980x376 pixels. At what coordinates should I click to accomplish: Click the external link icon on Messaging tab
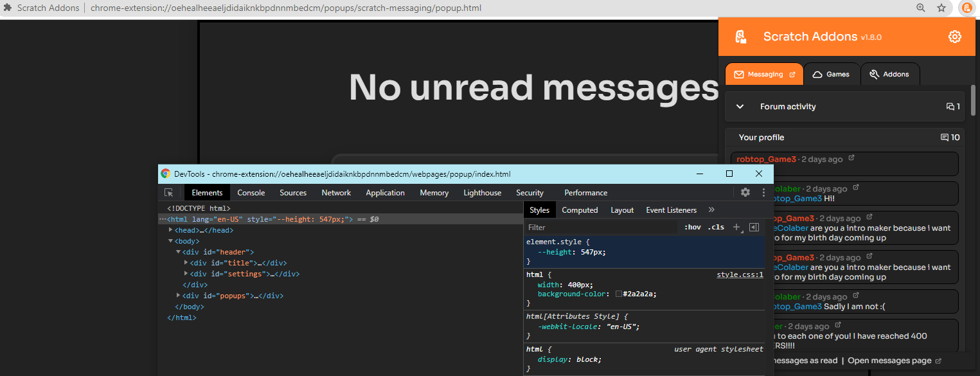[x=793, y=73]
